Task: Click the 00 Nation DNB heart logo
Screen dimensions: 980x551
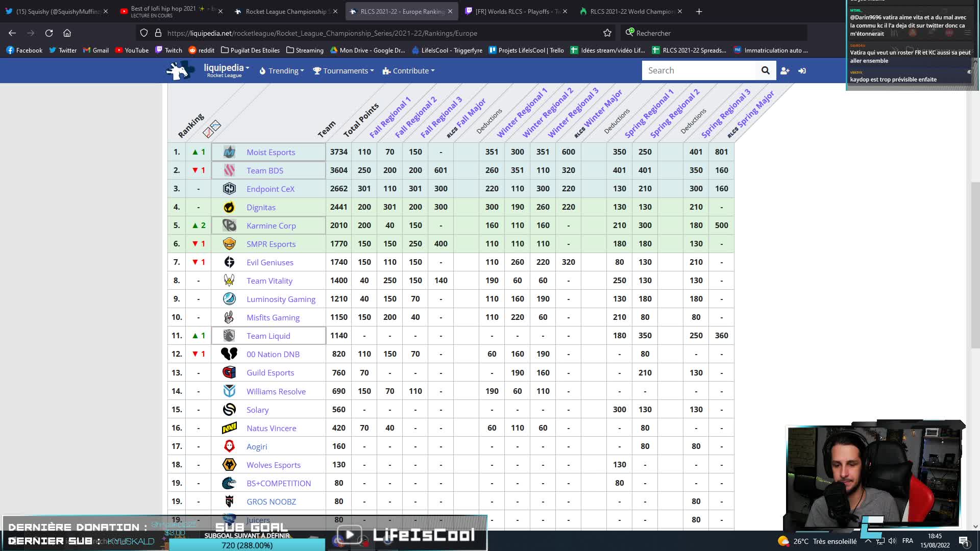Action: click(229, 354)
